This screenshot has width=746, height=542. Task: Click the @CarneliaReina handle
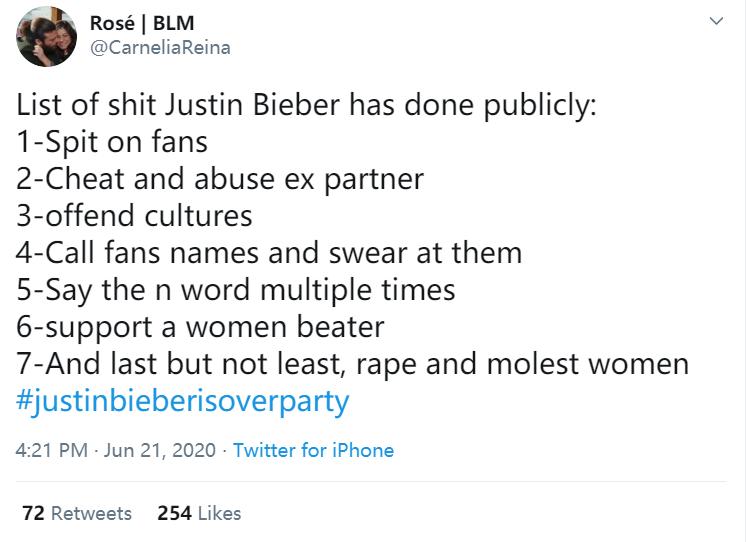(161, 47)
